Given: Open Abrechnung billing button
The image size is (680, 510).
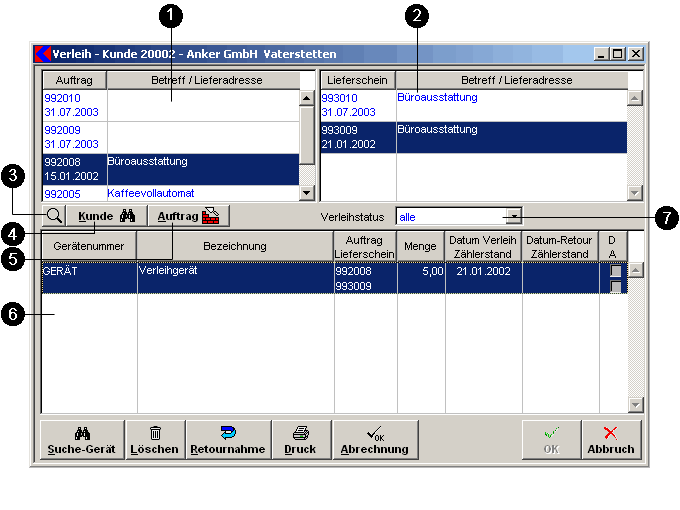Looking at the screenshot, I should pyautogui.click(x=375, y=440).
